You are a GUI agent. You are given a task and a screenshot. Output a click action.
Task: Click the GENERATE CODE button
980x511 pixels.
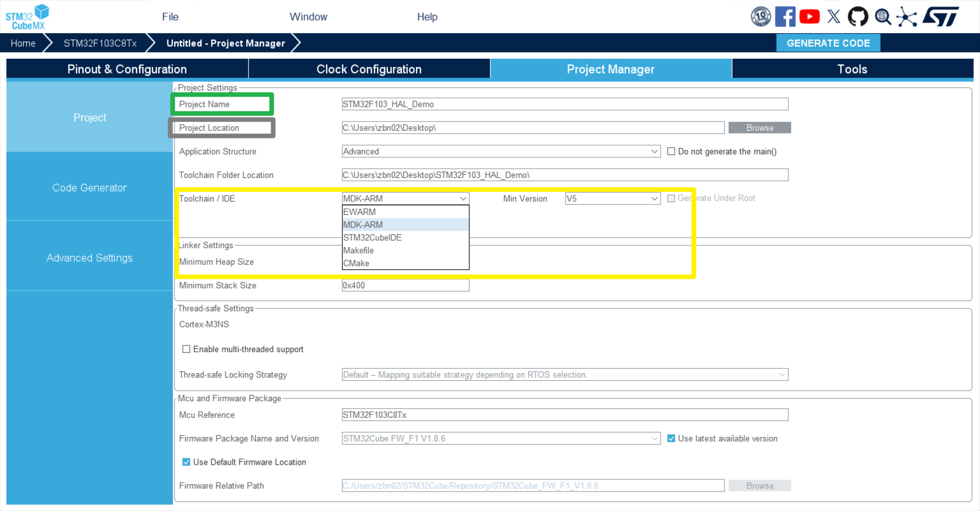[x=828, y=43]
